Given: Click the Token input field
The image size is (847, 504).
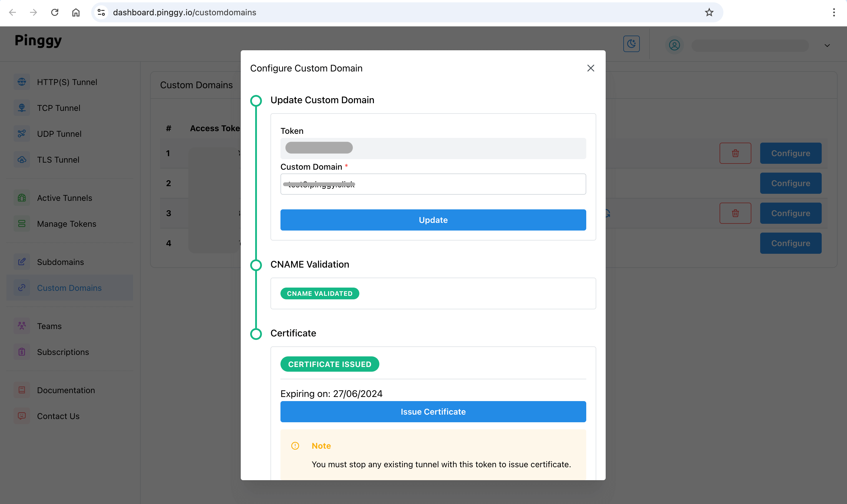Looking at the screenshot, I should pyautogui.click(x=434, y=147).
